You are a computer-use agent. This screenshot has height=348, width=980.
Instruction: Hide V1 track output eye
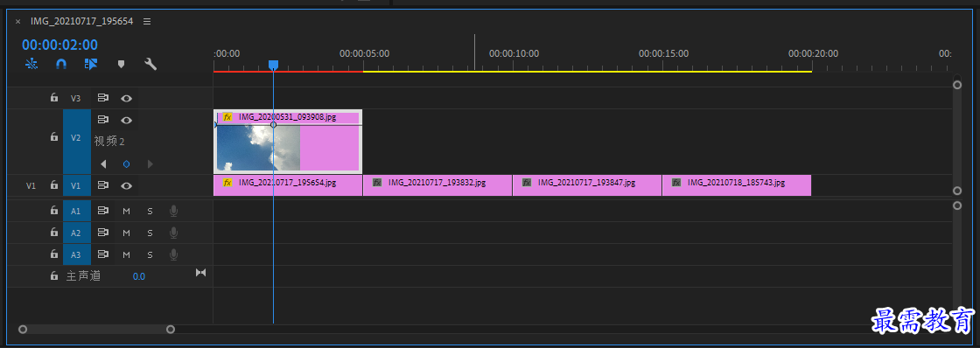pyautogui.click(x=126, y=185)
